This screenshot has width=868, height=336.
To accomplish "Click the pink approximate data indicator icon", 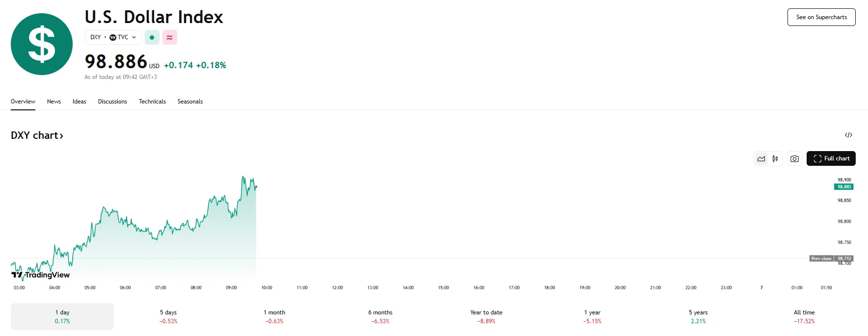I will coord(170,37).
